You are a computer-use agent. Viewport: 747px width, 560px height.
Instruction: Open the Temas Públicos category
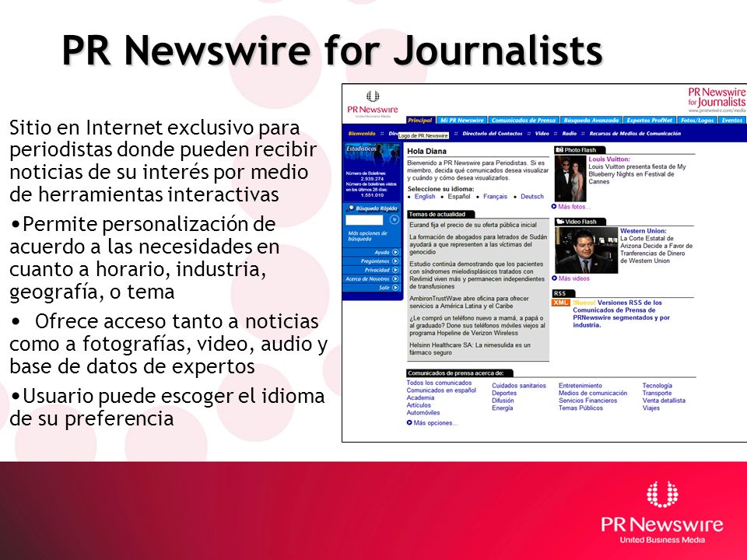tap(580, 408)
